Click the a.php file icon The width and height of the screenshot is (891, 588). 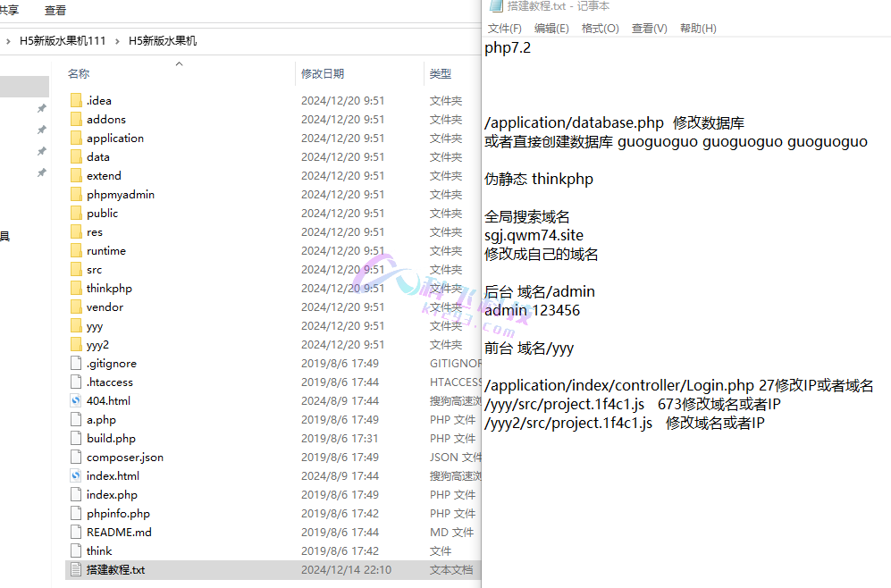pyautogui.click(x=76, y=419)
